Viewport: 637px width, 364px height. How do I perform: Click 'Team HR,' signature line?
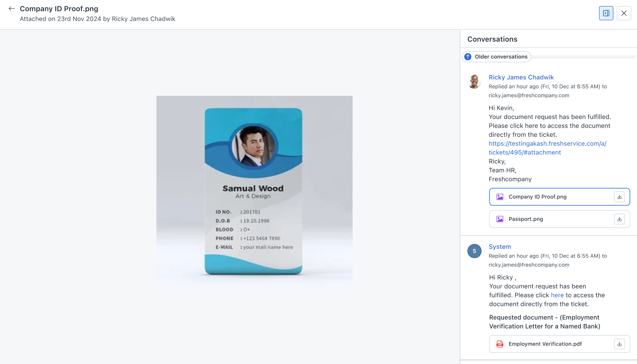click(x=502, y=170)
